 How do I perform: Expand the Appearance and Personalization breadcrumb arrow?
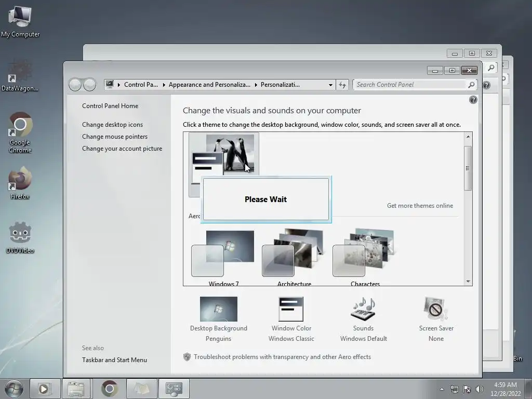(256, 85)
